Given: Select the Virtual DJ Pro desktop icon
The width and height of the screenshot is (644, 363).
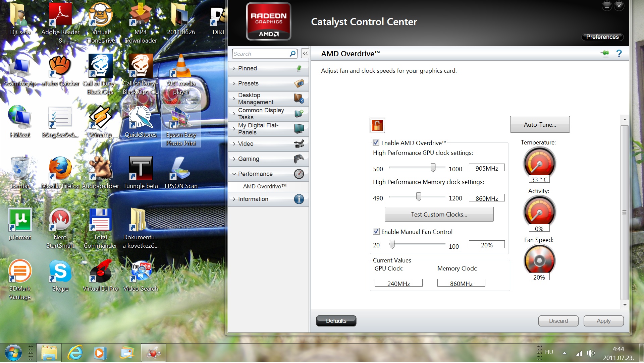Looking at the screenshot, I should click(x=100, y=276).
